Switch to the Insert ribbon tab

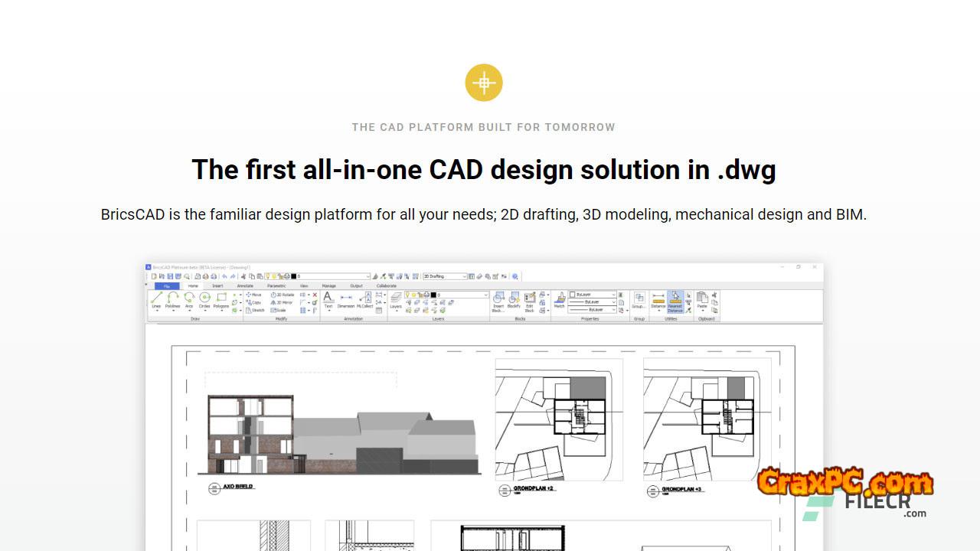tap(217, 285)
